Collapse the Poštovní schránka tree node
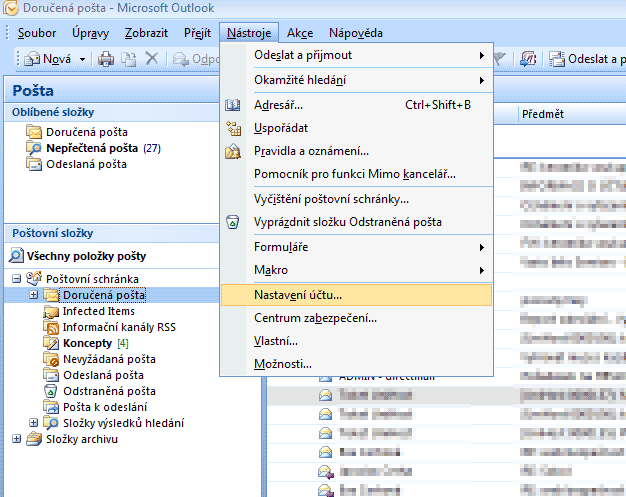This screenshot has width=626, height=497. click(16, 279)
